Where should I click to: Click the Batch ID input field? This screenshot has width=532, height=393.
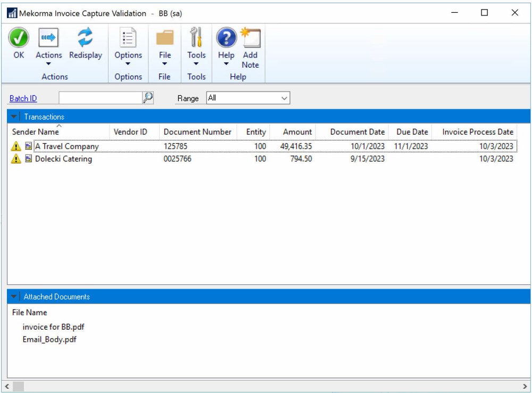[101, 98]
